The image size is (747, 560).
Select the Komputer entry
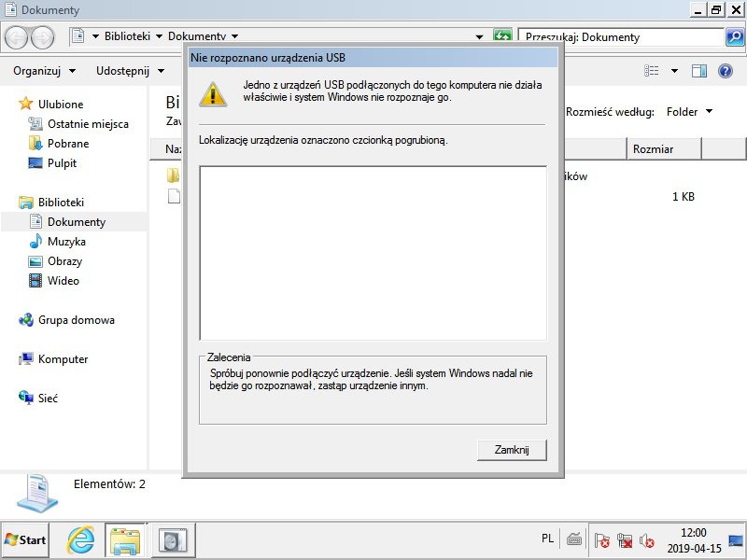pos(63,359)
